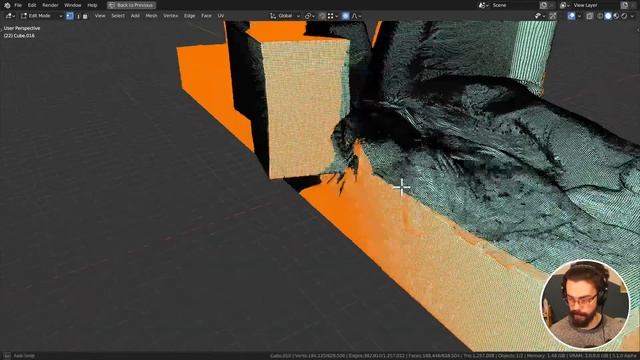Open the snapping options dropdown
This screenshot has width=640, height=360.
click(333, 16)
